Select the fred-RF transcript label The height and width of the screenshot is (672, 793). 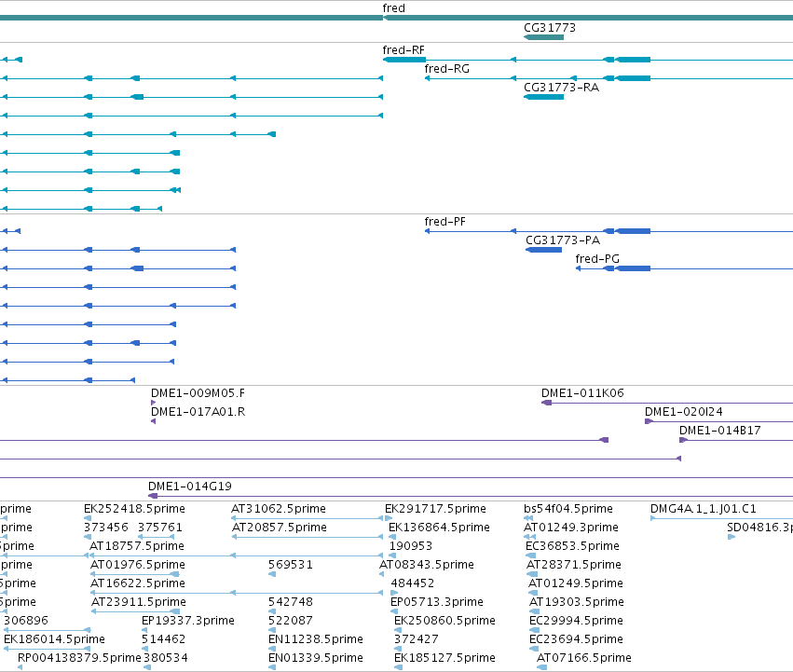pyautogui.click(x=403, y=50)
